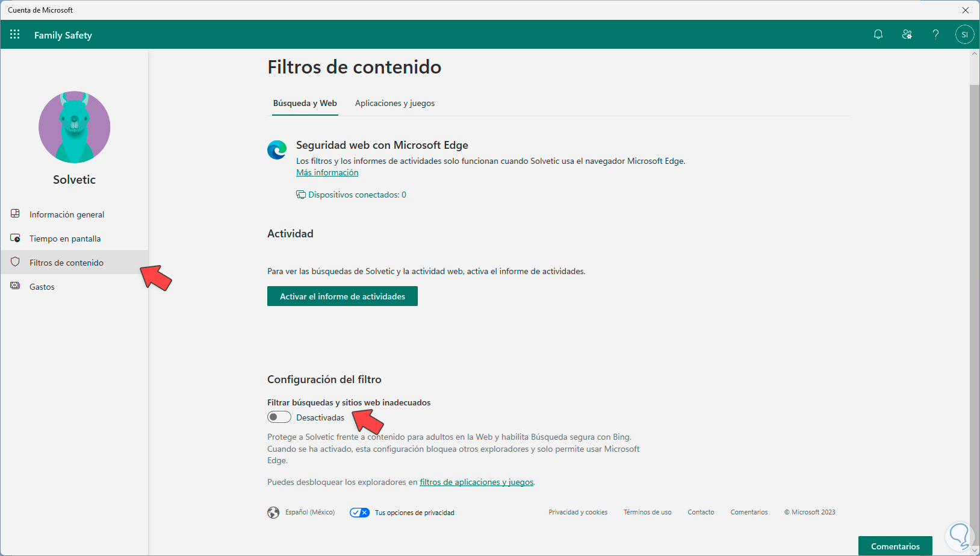Click the Gastos money icon
The width and height of the screenshot is (980, 556).
[x=16, y=286]
